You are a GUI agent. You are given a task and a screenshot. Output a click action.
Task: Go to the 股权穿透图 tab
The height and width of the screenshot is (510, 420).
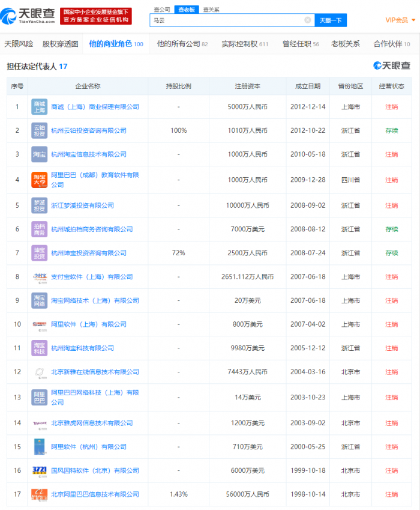pyautogui.click(x=60, y=44)
